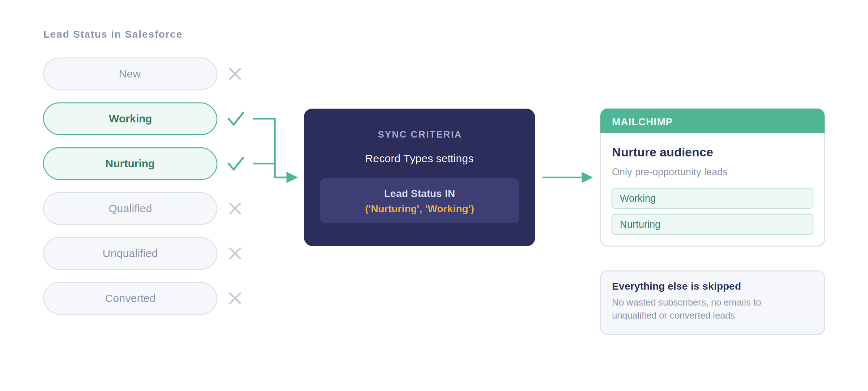Image resolution: width=868 pixels, height=391 pixels.
Task: Click the Nurture audience title
Action: click(x=663, y=152)
